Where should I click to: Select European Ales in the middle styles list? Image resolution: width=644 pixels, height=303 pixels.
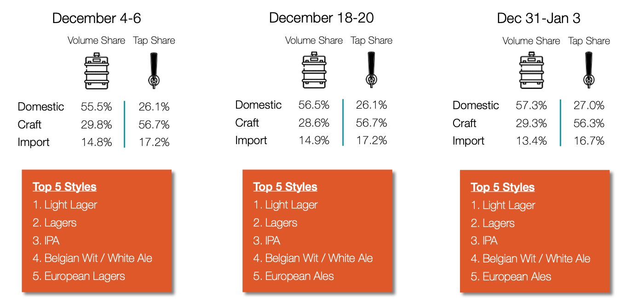click(299, 276)
